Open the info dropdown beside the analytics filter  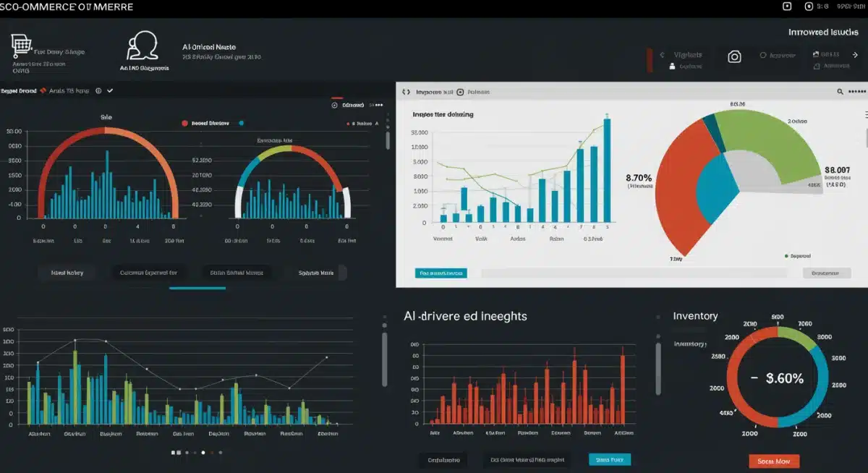pos(98,90)
